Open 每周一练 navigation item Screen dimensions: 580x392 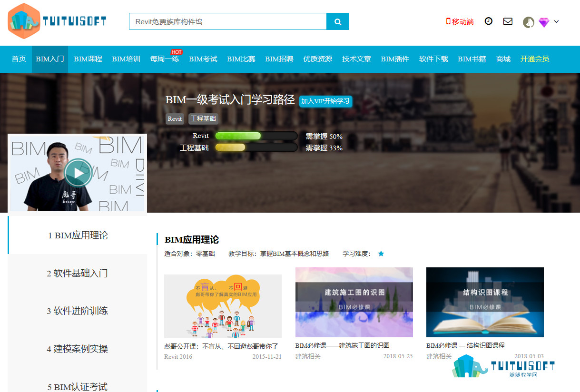click(165, 59)
